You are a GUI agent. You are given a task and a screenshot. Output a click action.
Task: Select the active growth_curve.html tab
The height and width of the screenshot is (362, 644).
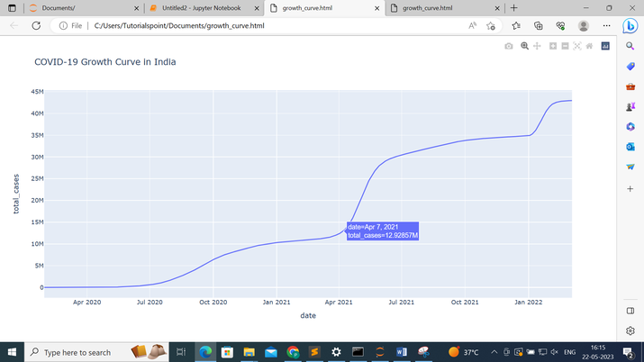tap(324, 8)
